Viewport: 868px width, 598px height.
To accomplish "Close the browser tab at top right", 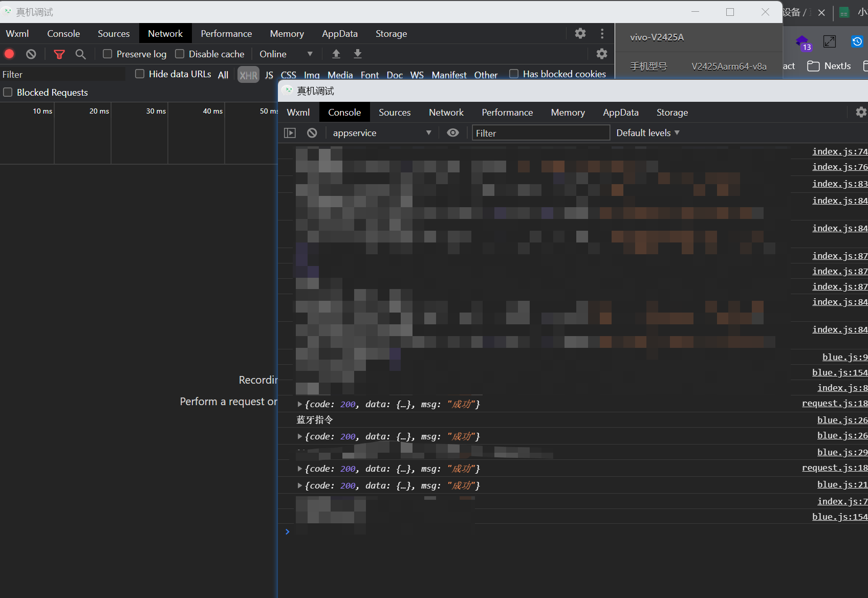I will tap(821, 12).
